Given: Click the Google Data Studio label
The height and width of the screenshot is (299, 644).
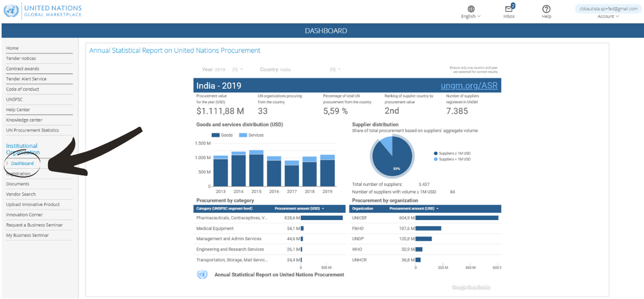Looking at the screenshot, I should (x=471, y=287).
